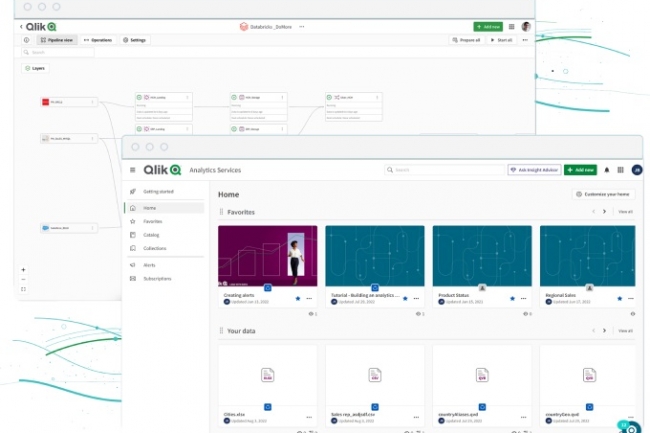This screenshot has width=650, height=433.
Task: Click View all link for Your data
Action: coord(625,331)
